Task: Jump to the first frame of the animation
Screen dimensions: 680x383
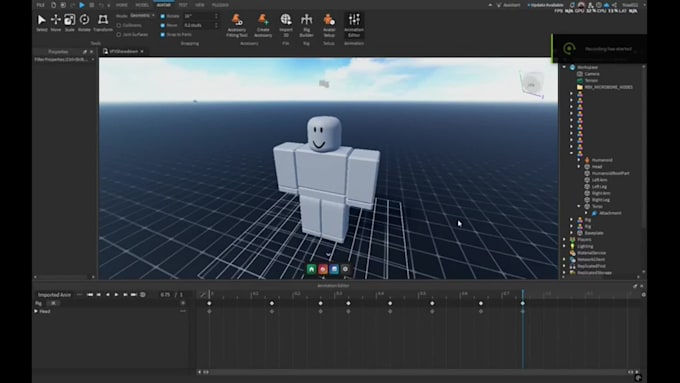Action: coord(90,295)
